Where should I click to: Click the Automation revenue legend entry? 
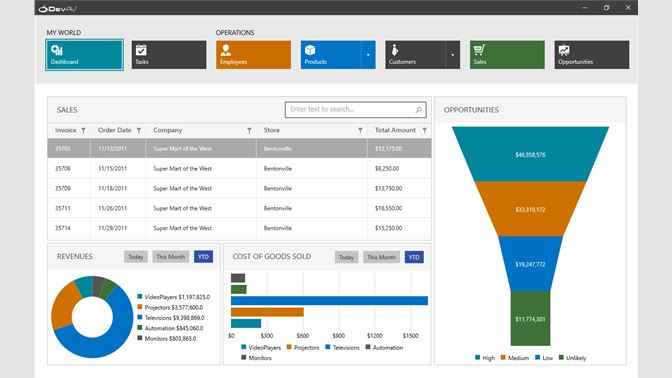(x=170, y=328)
